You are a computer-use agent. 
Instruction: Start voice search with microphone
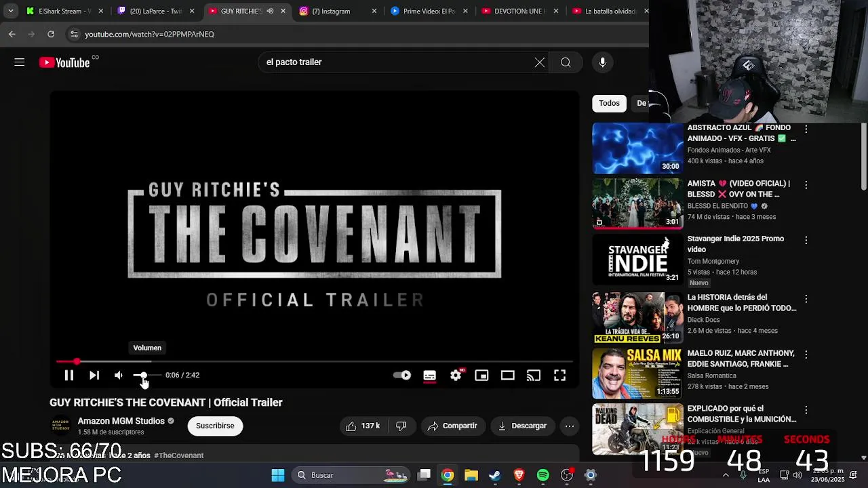602,62
